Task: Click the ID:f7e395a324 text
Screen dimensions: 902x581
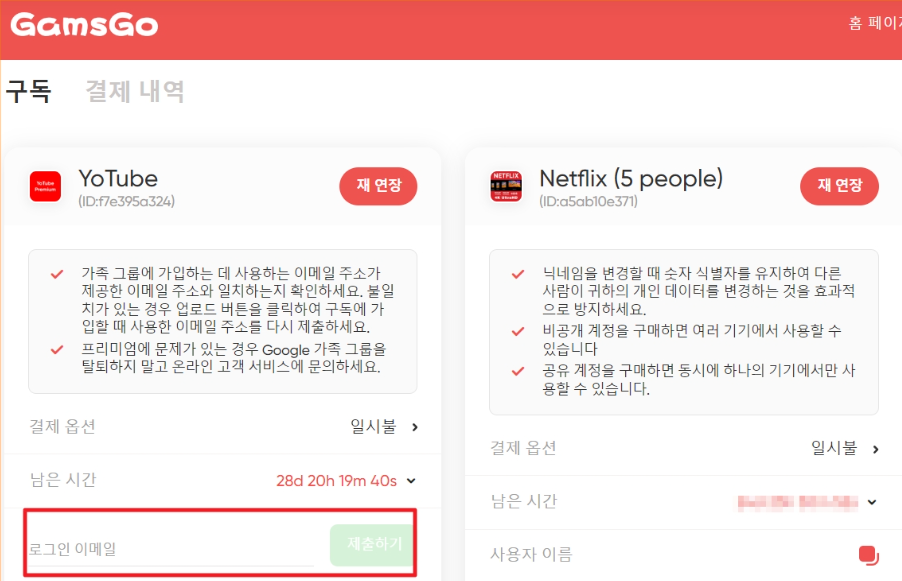Action: tap(127, 201)
